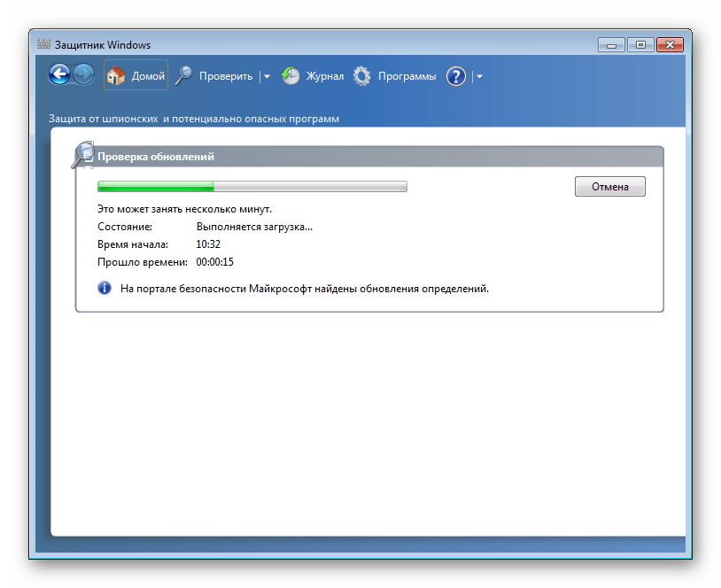This screenshot has width=721, height=588.
Task: Open help with the question mark icon
Action: (x=455, y=76)
